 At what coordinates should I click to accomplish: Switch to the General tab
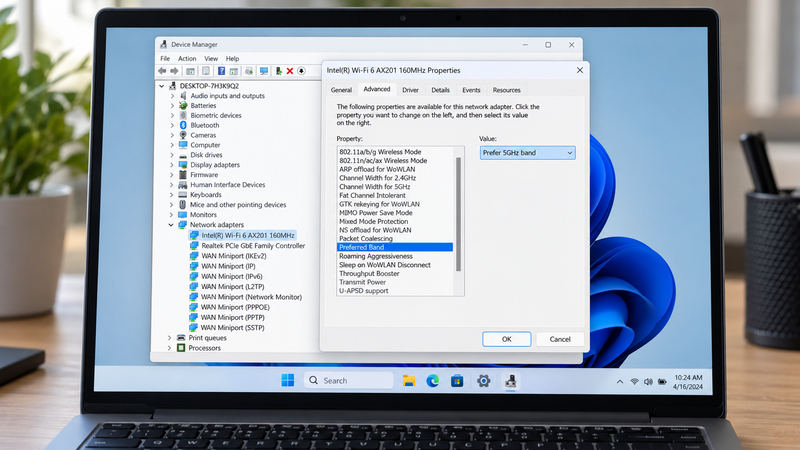341,90
